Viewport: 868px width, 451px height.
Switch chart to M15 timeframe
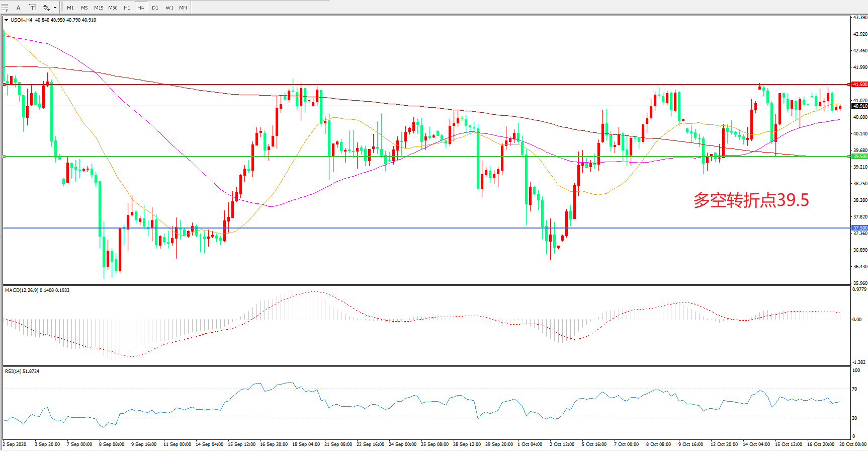coord(99,8)
